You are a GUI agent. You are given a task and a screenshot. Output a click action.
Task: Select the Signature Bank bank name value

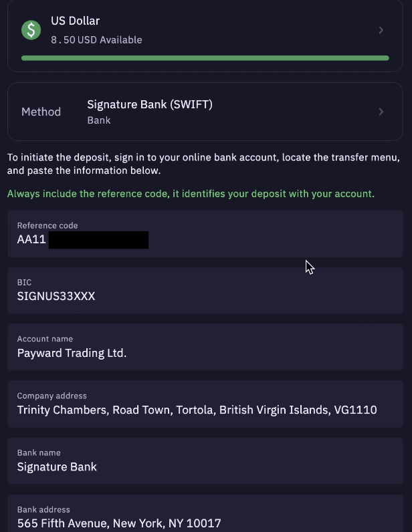click(x=57, y=467)
